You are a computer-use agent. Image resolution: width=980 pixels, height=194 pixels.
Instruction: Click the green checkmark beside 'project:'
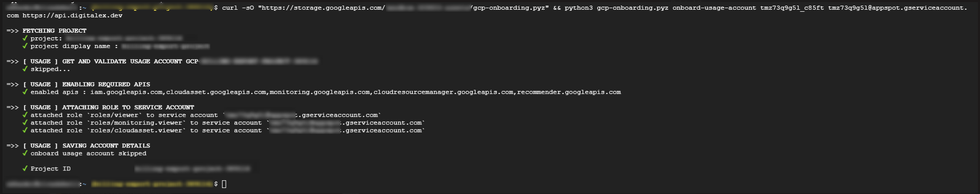[24, 38]
